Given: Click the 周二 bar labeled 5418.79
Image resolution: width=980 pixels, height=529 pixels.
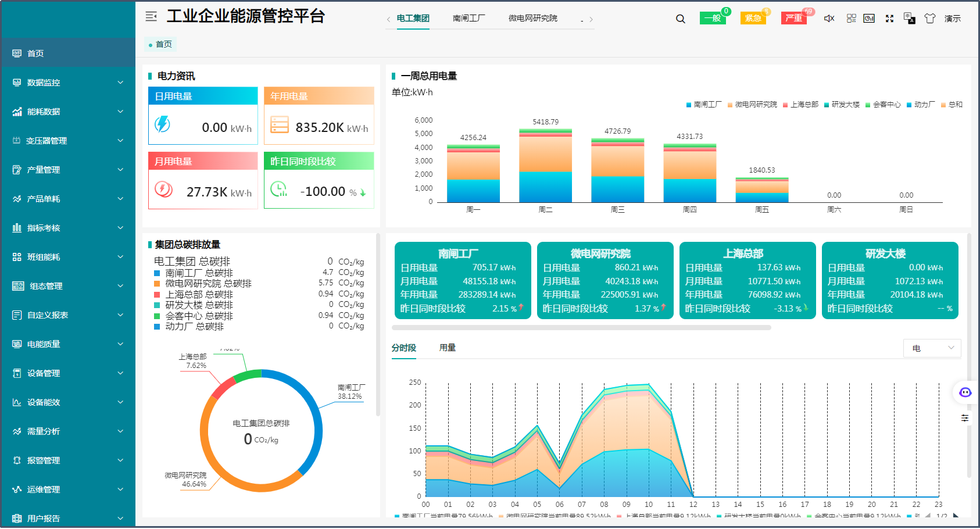Looking at the screenshot, I should coord(545,166).
